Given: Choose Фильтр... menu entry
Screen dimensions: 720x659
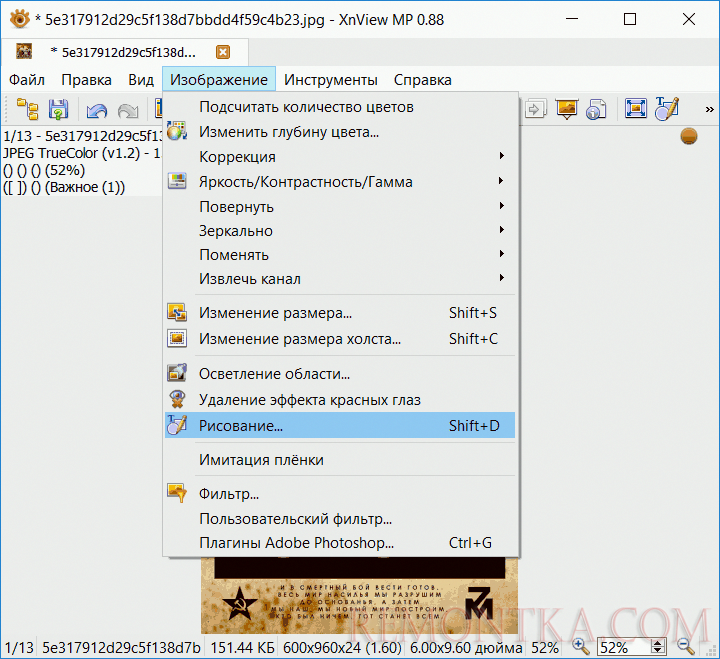Looking at the screenshot, I should [340, 494].
